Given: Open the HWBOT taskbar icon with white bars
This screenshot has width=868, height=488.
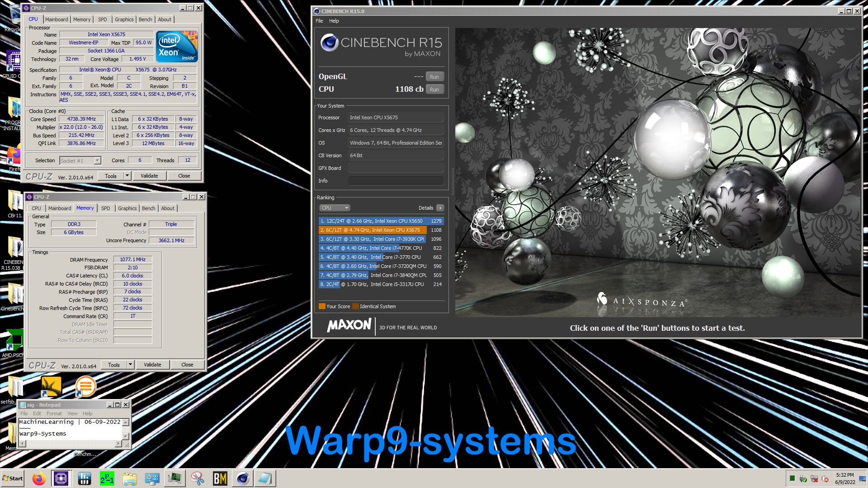Looking at the screenshot, I should (x=84, y=479).
